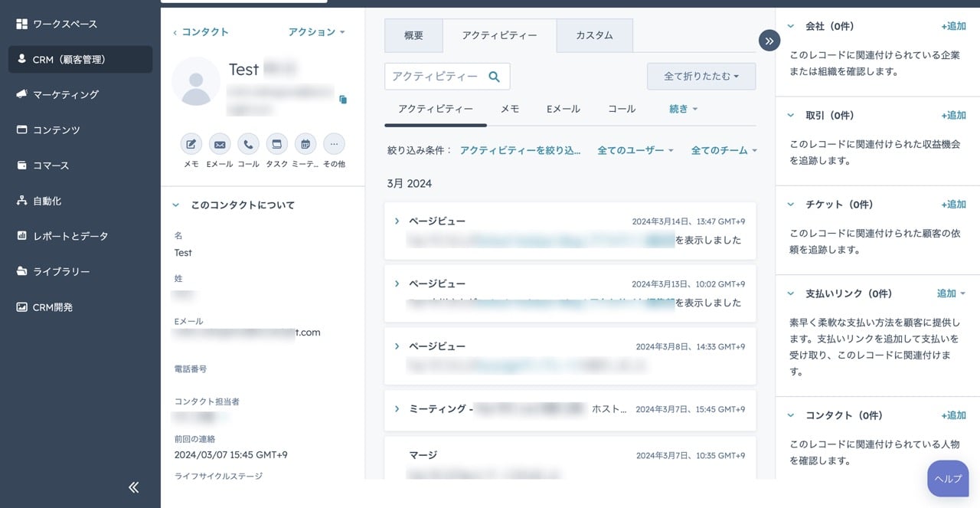This screenshot has height=508, width=980.
Task: Collapse the 支払いリンク (0件) section
Action: click(x=791, y=293)
